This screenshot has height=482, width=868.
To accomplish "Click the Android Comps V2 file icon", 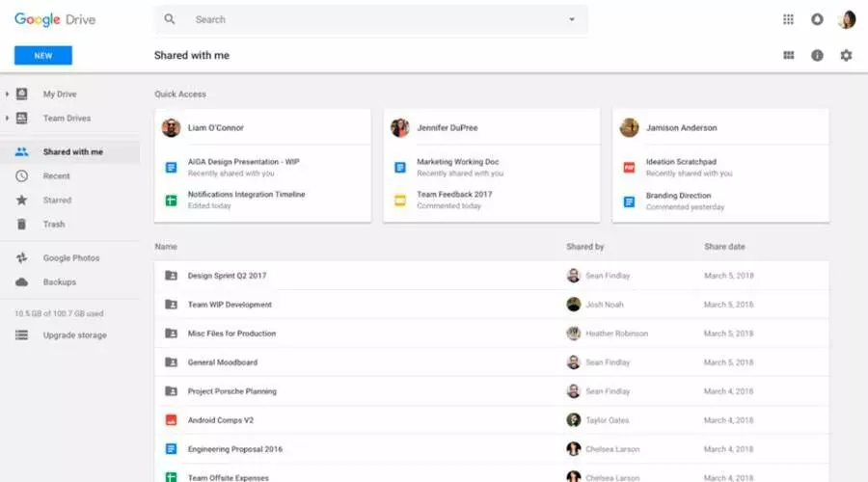I will click(171, 420).
